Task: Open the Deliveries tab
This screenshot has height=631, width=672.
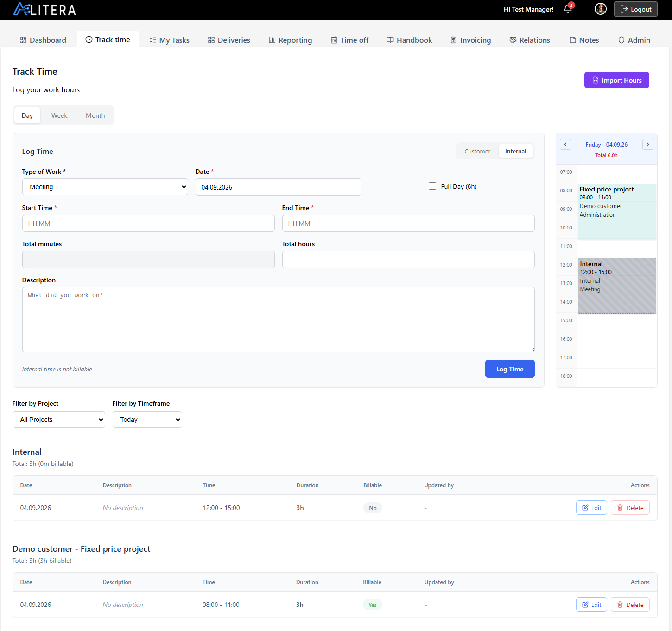Action: [x=229, y=40]
